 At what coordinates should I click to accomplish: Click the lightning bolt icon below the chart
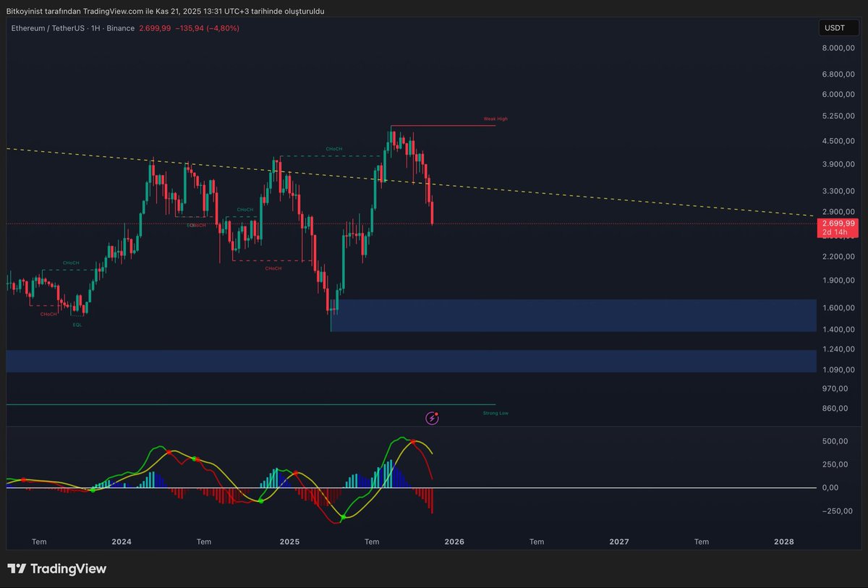[433, 417]
